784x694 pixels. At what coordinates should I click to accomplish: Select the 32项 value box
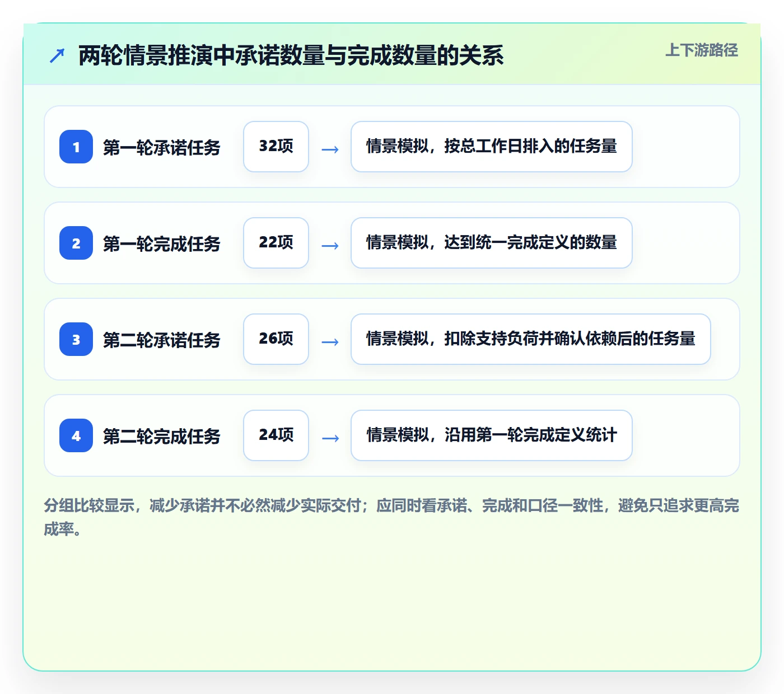coord(276,147)
